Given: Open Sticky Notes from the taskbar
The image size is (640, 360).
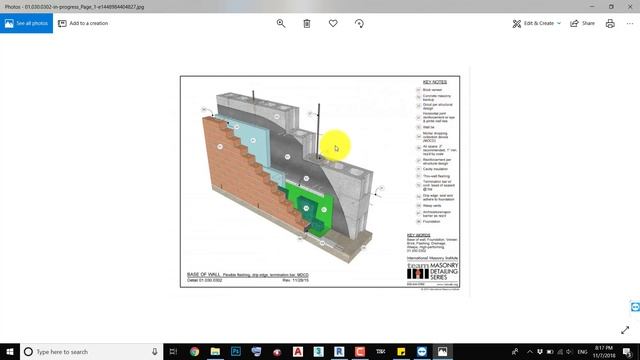Looking at the screenshot, I should pyautogui.click(x=401, y=351).
